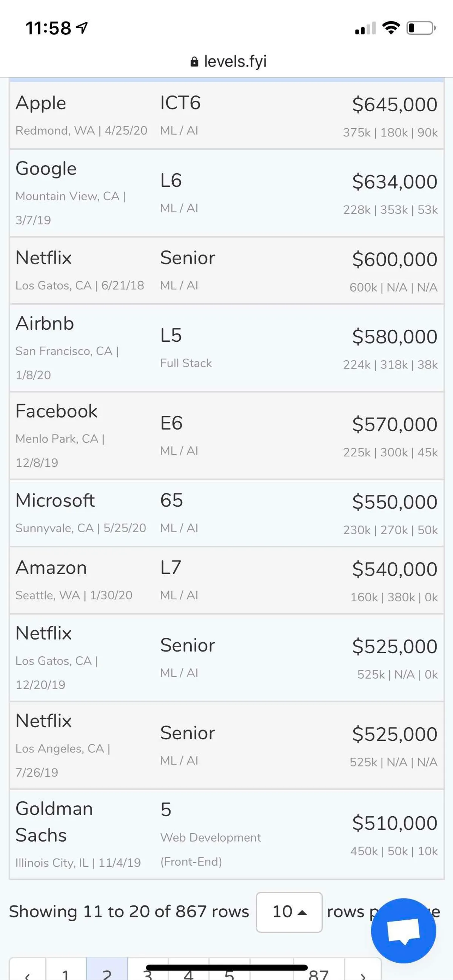Screen dimensions: 453x980
Task: Select the Amazon L7 Seattle entry
Action: (226, 581)
